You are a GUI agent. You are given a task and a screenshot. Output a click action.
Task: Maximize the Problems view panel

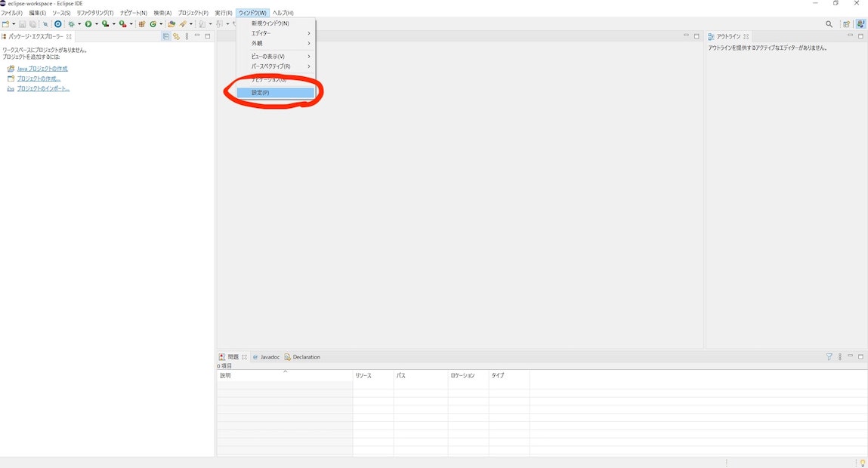(x=860, y=356)
